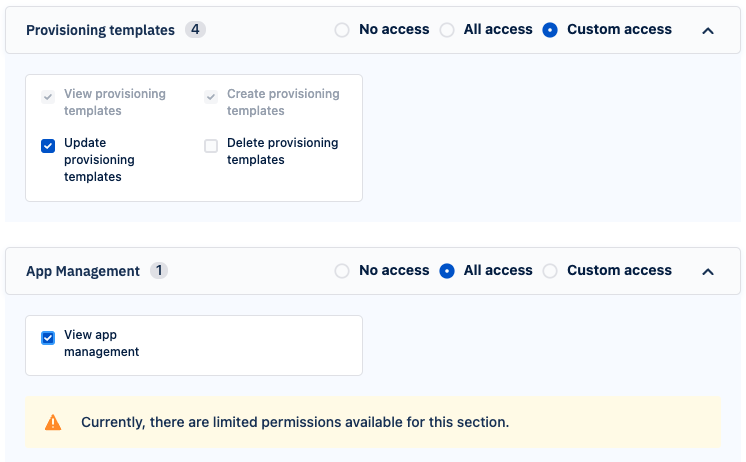Click the Provisioning templates section title

[100, 30]
